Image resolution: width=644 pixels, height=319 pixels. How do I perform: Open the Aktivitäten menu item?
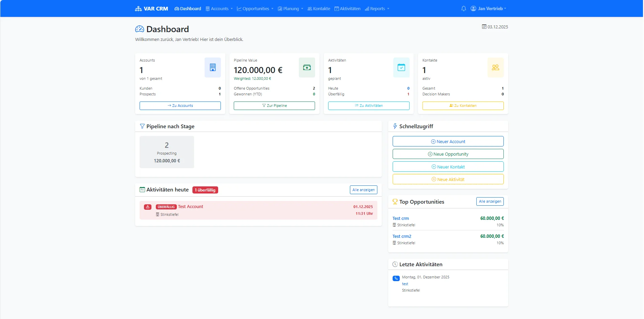click(348, 8)
